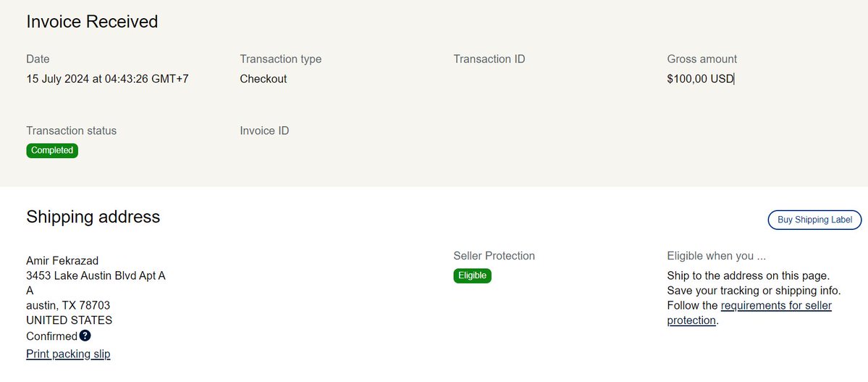
Task: Click the green Eligible seller protection badge
Action: 472,275
